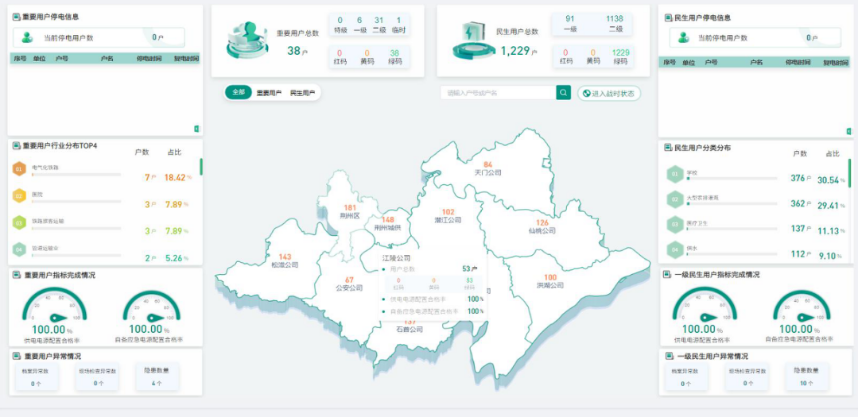This screenshot has height=417, width=858.
Task: Click the user icon in 重要用户停电信息 panel
Action: tap(27, 38)
